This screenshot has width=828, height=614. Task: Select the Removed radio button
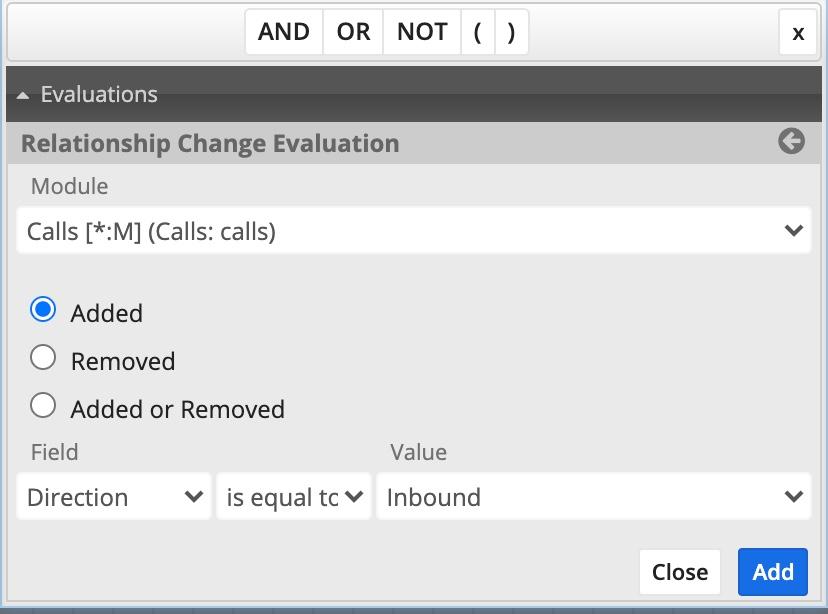pyautogui.click(x=43, y=357)
